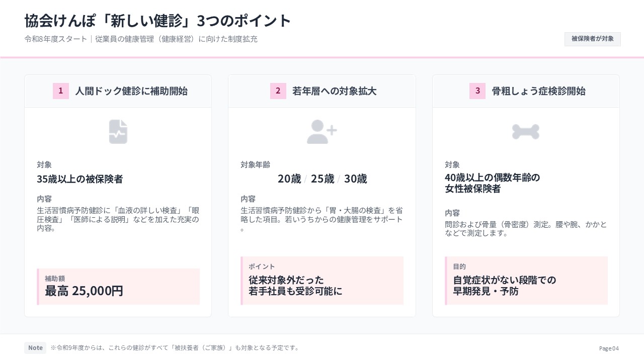Click the Page 04 indicator

pos(609,348)
